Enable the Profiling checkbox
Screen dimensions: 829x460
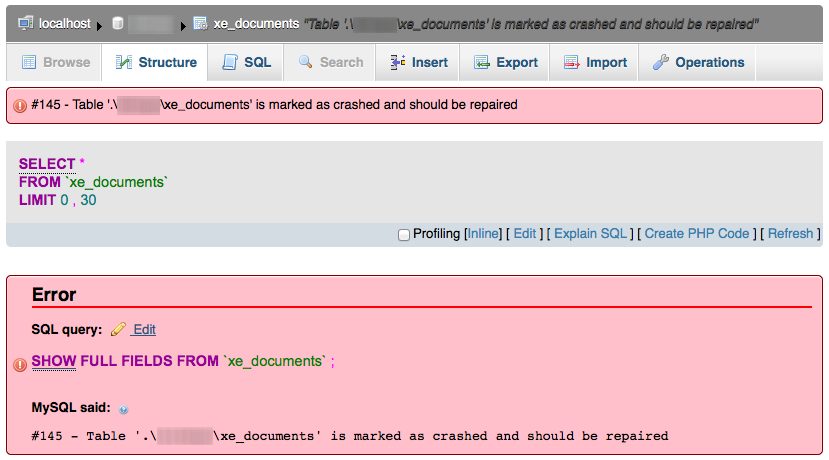pos(404,234)
